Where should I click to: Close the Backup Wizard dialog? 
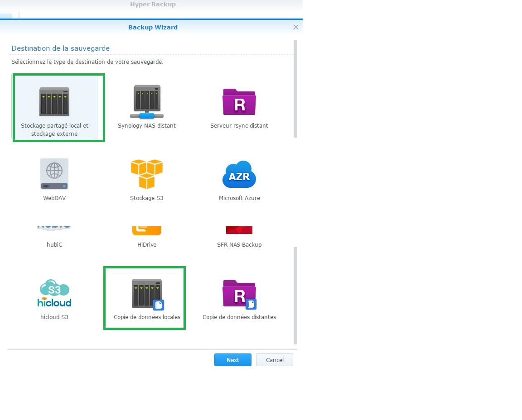coord(295,27)
